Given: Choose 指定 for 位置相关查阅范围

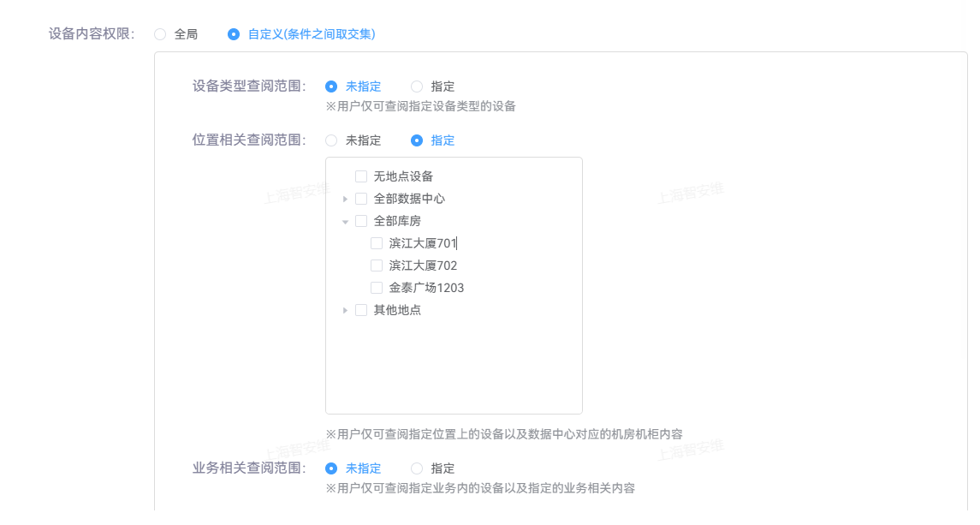Looking at the screenshot, I should [x=417, y=140].
